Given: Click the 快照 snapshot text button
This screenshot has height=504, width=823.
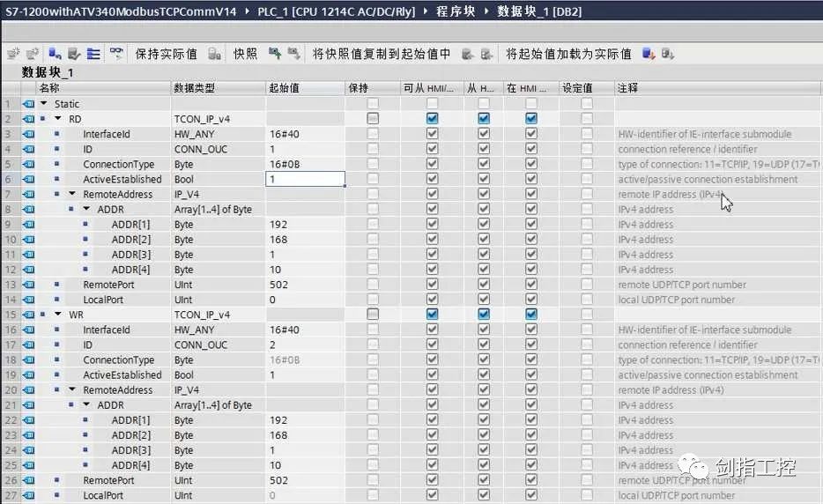Looking at the screenshot, I should point(245,54).
